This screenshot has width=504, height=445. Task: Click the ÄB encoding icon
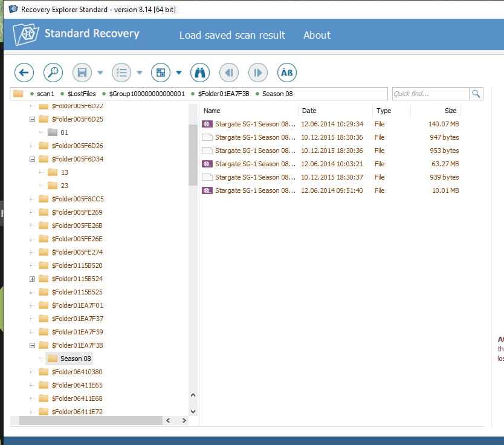tap(286, 73)
